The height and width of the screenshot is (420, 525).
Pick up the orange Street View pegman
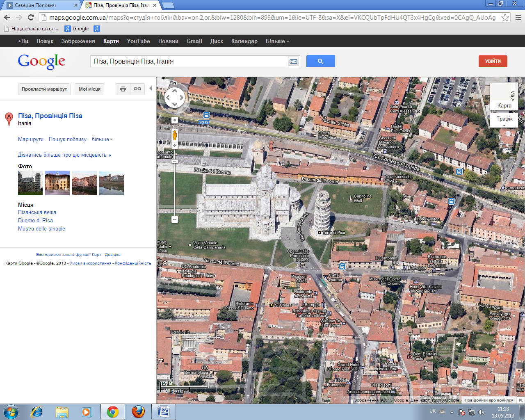[x=174, y=135]
